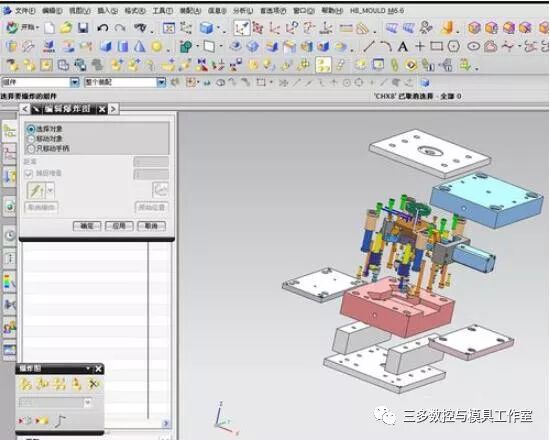Open the Format menu

(x=135, y=11)
